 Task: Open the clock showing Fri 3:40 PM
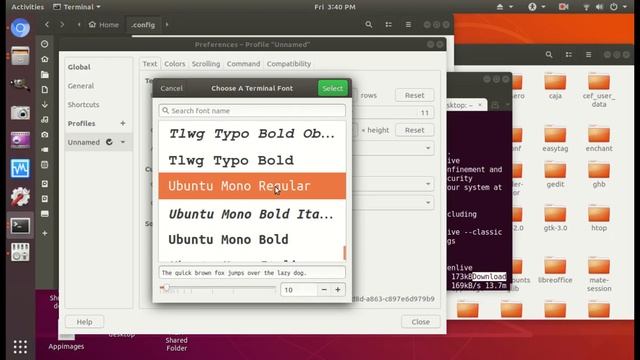pyautogui.click(x=335, y=7)
